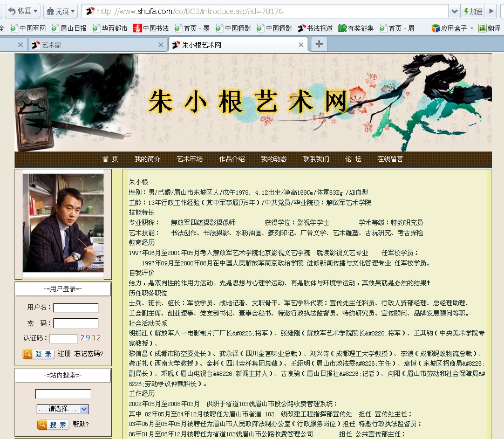Click the 登录 login button
The width and height of the screenshot is (504, 439).
[x=38, y=354]
